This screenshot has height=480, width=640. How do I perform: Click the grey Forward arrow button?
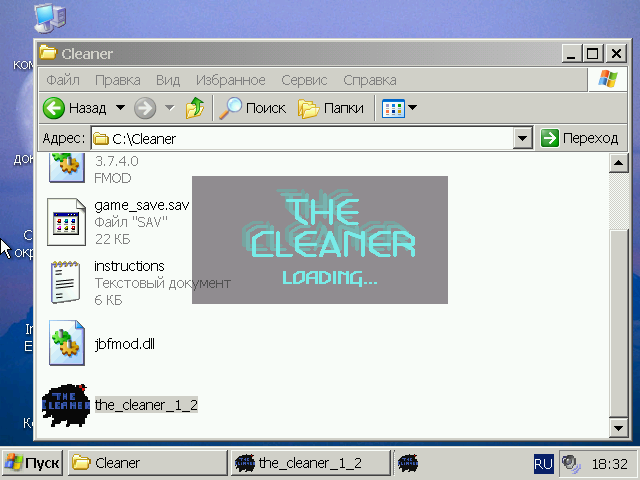tap(145, 108)
